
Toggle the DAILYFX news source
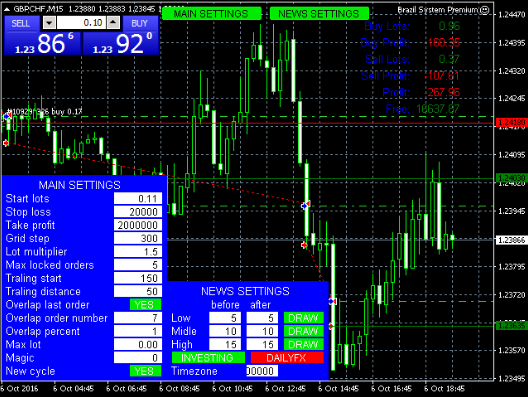pyautogui.click(x=287, y=357)
